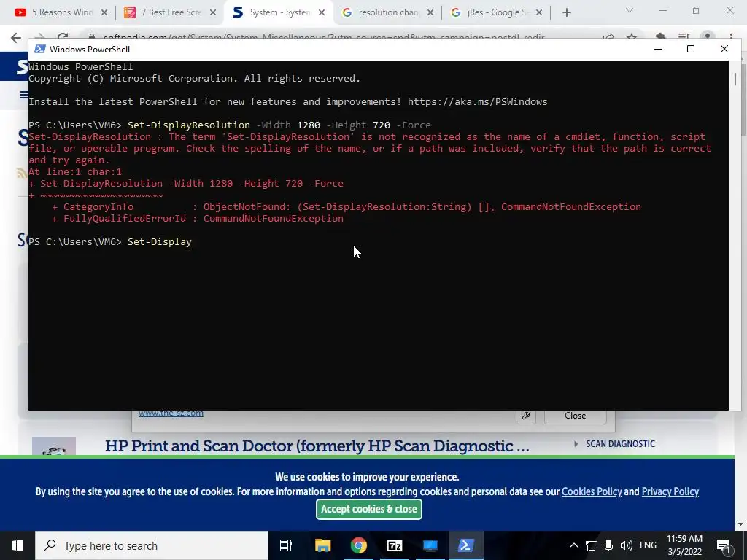
Task: Open 7-Zip from the taskbar
Action: click(395, 545)
